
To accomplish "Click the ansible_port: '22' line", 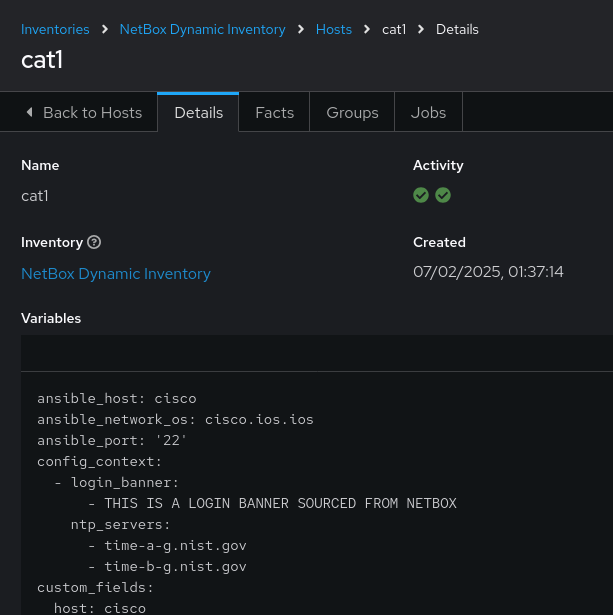I will click(112, 440).
